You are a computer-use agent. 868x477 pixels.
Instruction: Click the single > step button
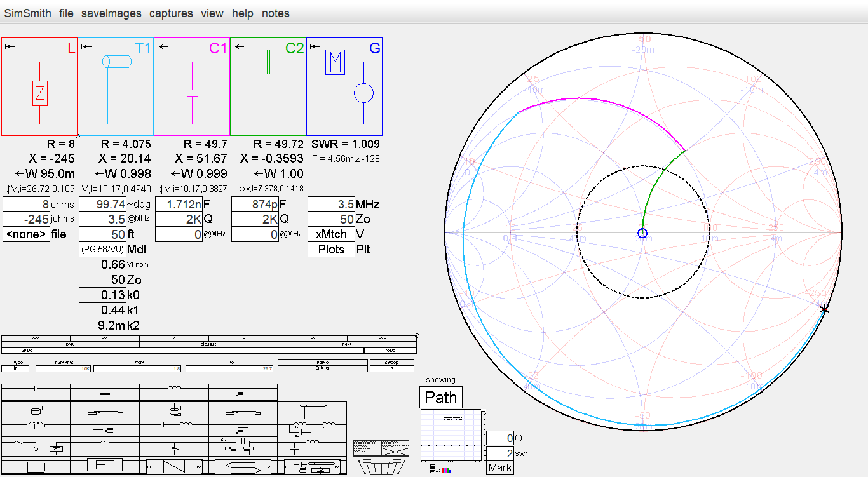pos(243,339)
